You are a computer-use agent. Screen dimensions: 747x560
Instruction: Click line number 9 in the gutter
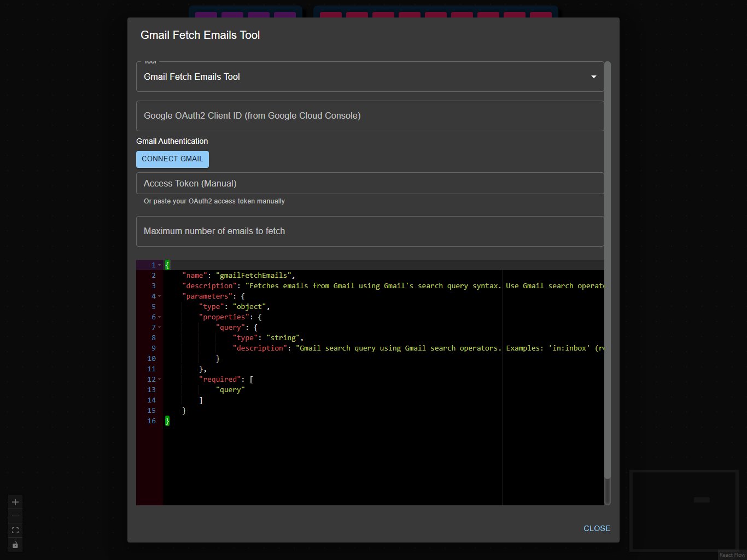pos(154,348)
